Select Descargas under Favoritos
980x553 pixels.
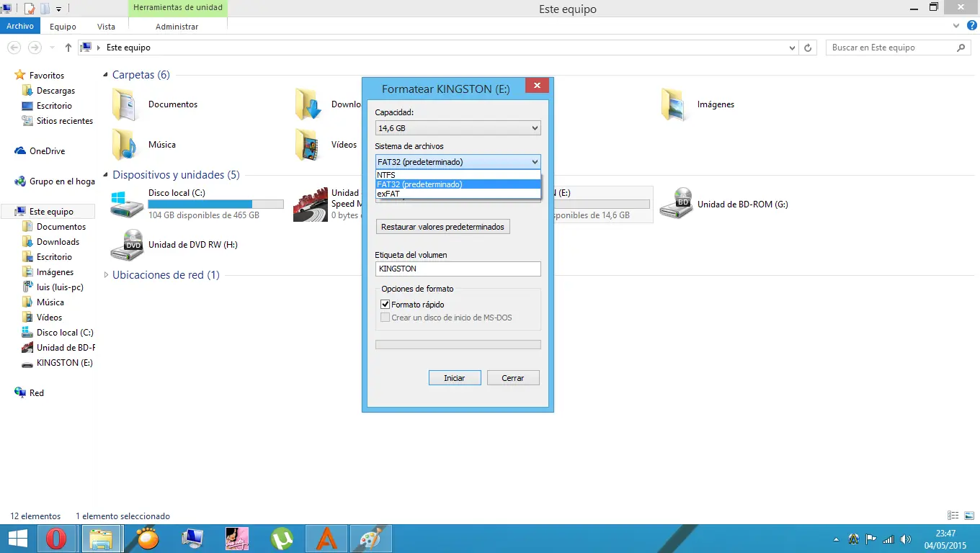coord(55,91)
